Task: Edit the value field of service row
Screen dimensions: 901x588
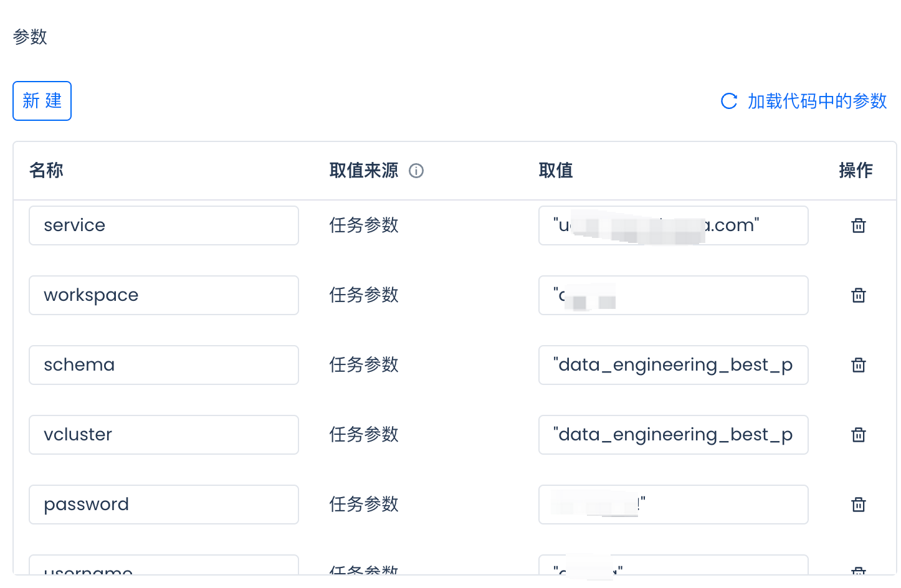Action: coord(673,225)
